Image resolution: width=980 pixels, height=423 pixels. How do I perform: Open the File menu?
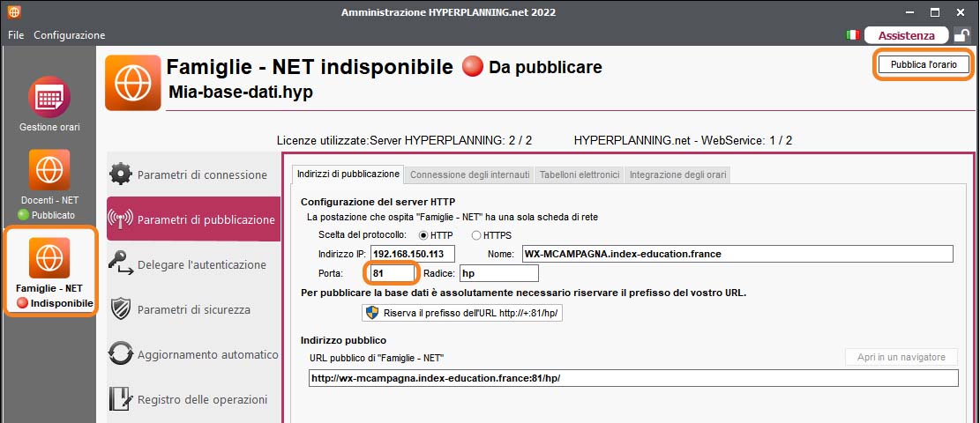[x=16, y=35]
